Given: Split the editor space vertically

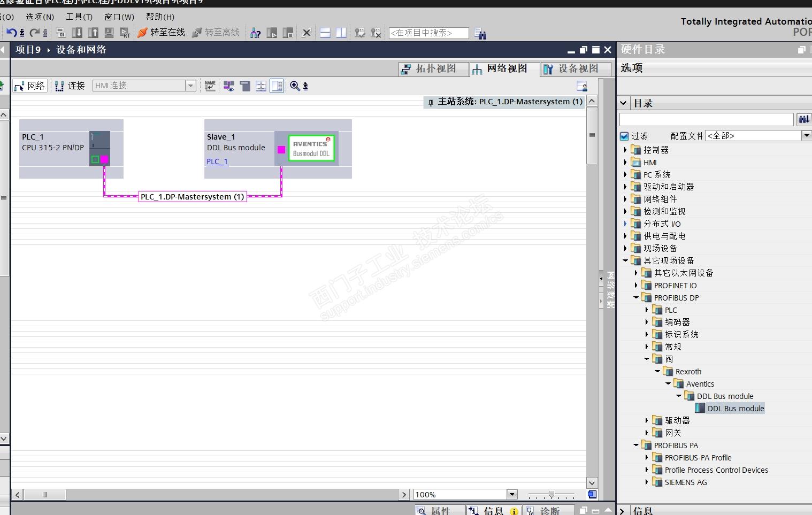Looking at the screenshot, I should pos(341,33).
